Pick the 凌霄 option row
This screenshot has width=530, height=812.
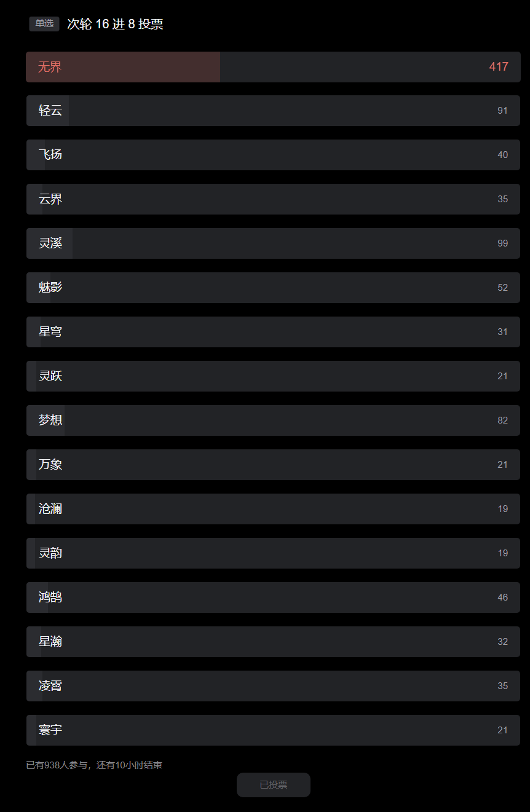point(273,686)
